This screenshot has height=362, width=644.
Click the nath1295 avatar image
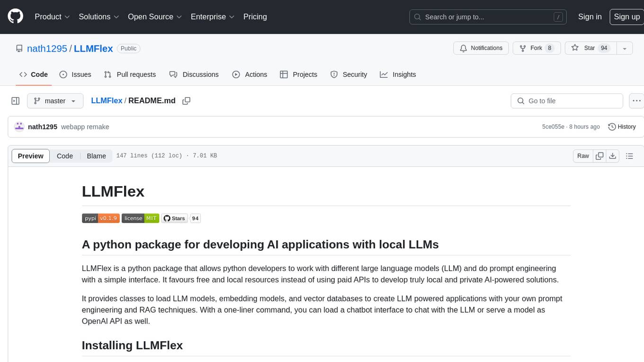(19, 127)
